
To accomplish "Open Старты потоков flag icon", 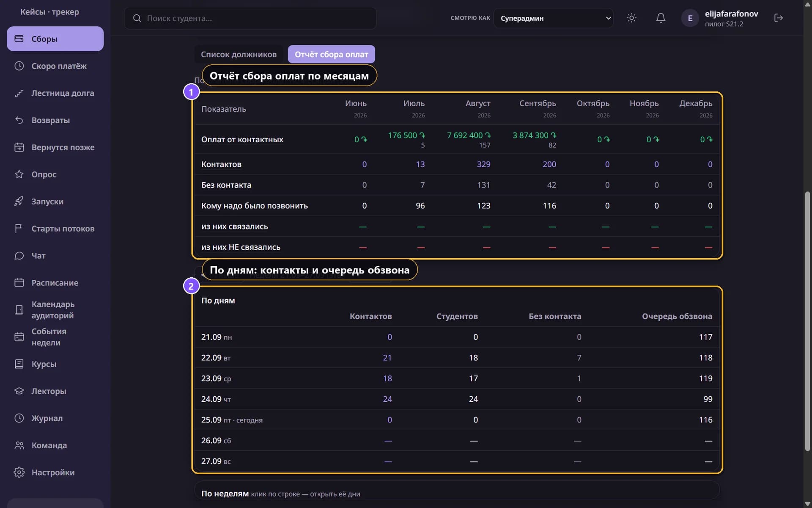I will coord(19,228).
